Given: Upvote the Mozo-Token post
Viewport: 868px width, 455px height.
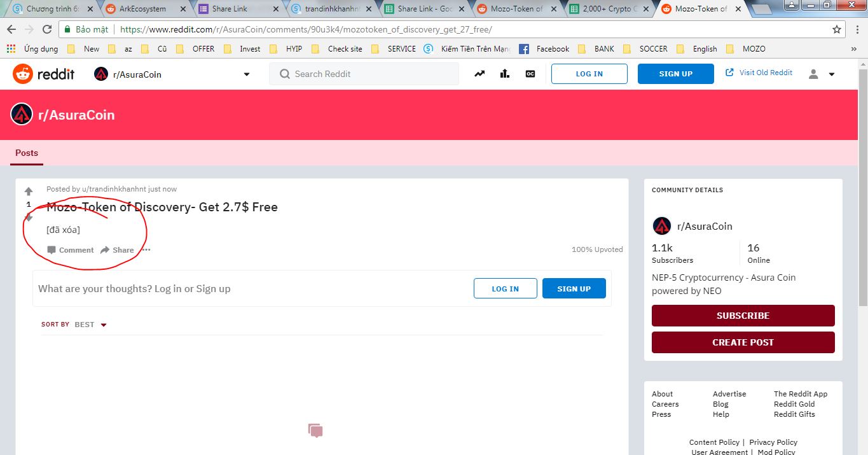Looking at the screenshot, I should click(x=29, y=192).
